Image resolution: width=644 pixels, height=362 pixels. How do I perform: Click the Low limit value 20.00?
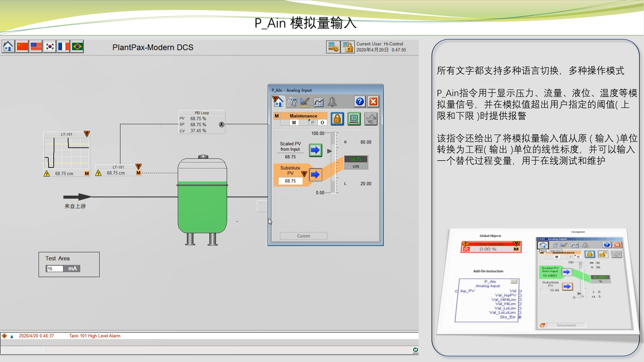pos(366,184)
